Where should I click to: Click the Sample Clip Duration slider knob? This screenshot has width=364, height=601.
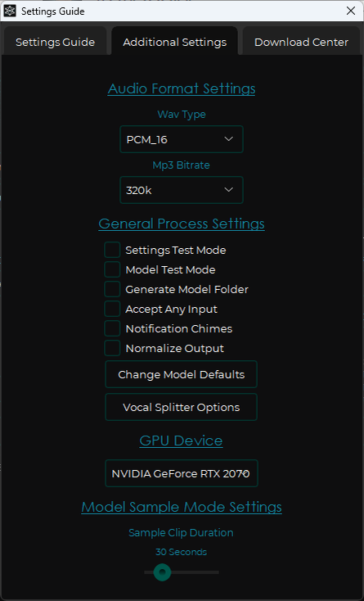tap(162, 572)
